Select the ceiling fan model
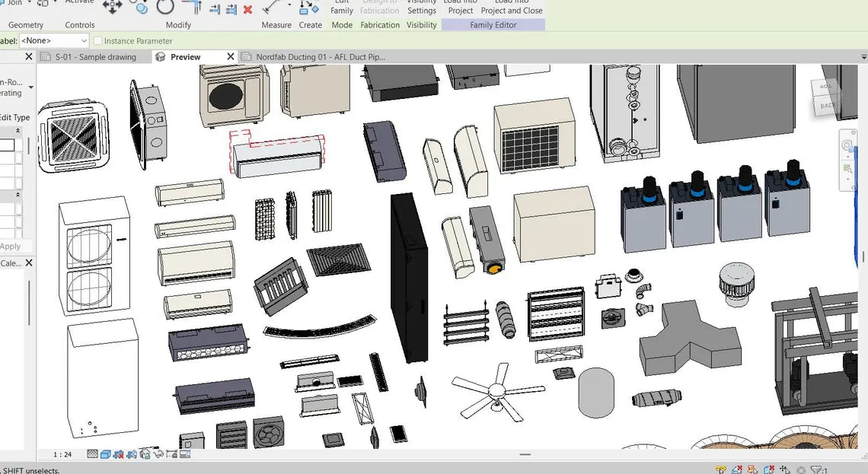Viewport: 868px width, 474px height. [x=498, y=391]
